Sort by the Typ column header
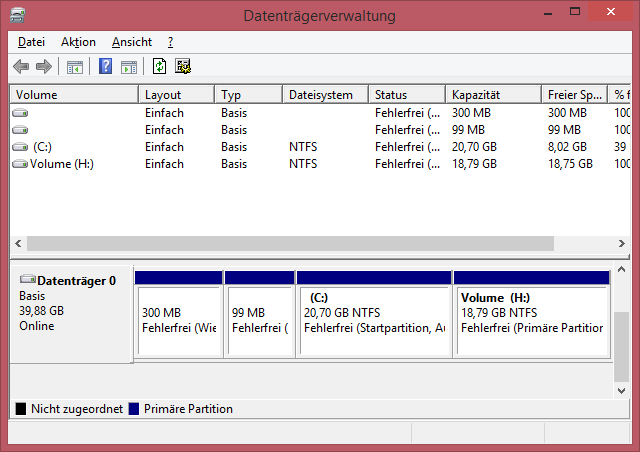The image size is (640, 452). click(249, 95)
